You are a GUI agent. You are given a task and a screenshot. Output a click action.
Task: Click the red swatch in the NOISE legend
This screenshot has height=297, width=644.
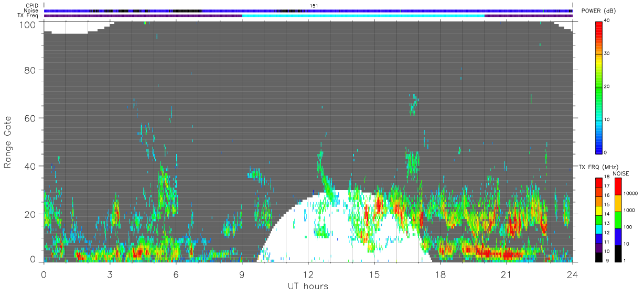618,186
